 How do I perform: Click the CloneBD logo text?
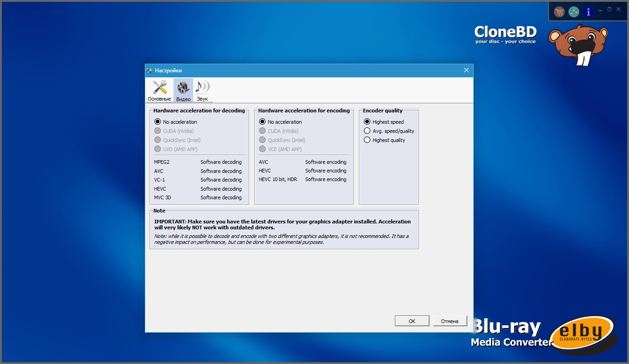[506, 34]
